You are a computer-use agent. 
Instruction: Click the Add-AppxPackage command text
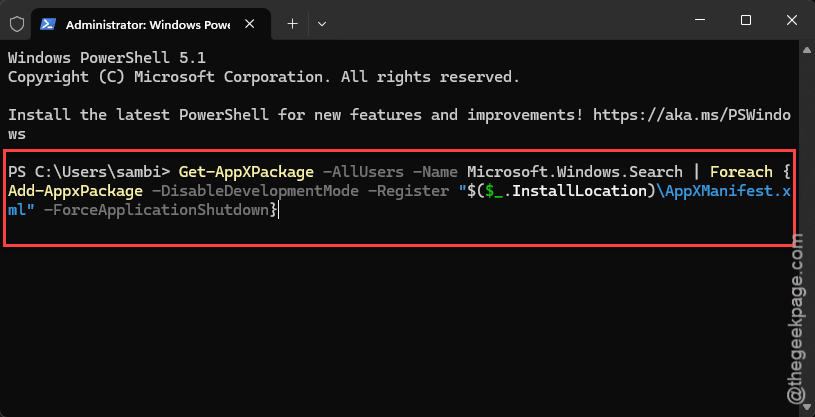(x=75, y=191)
